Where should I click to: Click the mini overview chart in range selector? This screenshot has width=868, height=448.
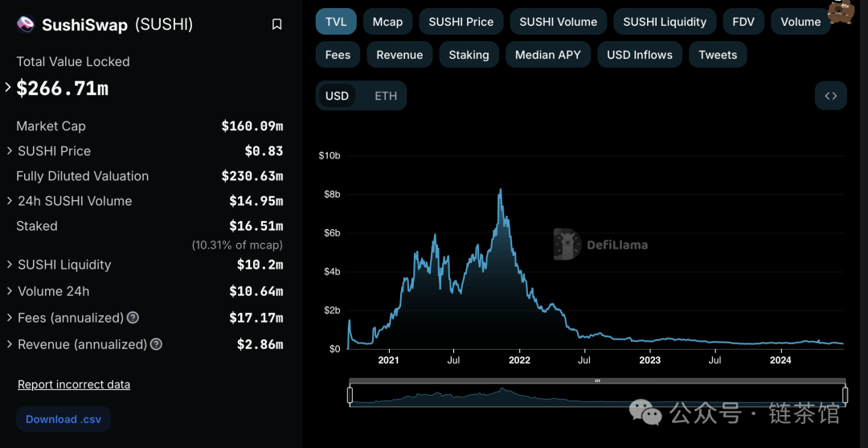pyautogui.click(x=597, y=397)
